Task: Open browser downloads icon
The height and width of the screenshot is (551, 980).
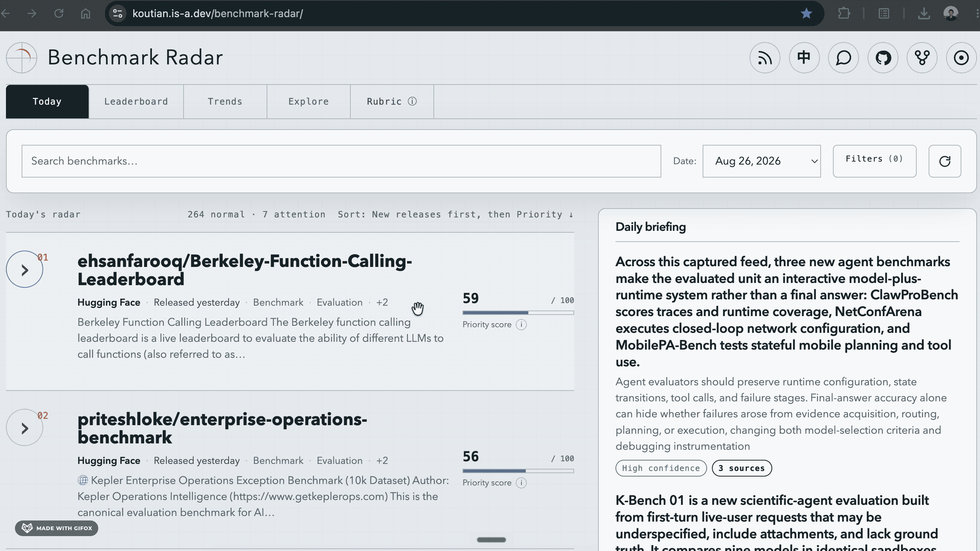Action: pyautogui.click(x=924, y=14)
